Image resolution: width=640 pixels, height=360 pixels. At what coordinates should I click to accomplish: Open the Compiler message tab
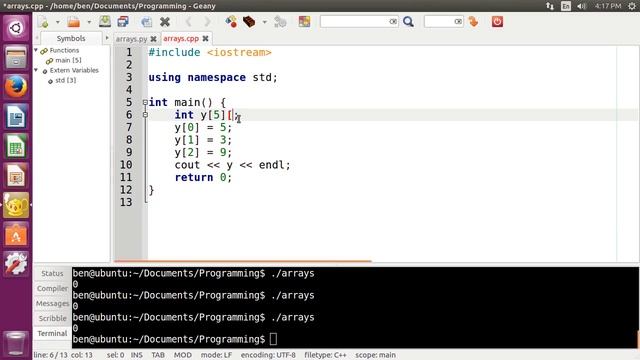(52, 289)
